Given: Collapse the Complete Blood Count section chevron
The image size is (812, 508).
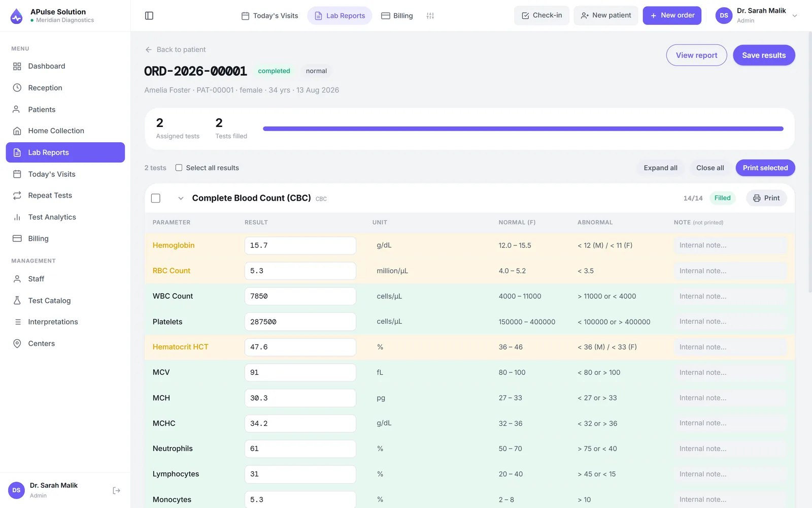Looking at the screenshot, I should [181, 198].
